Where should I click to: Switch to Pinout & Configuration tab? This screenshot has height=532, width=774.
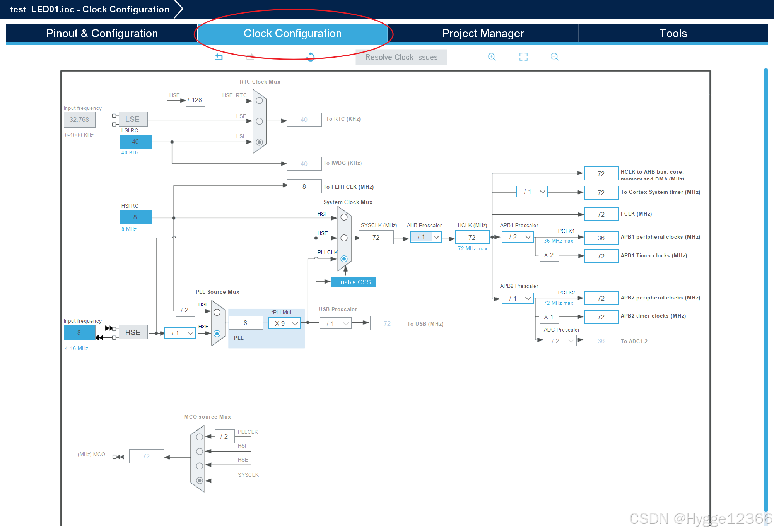tap(102, 33)
